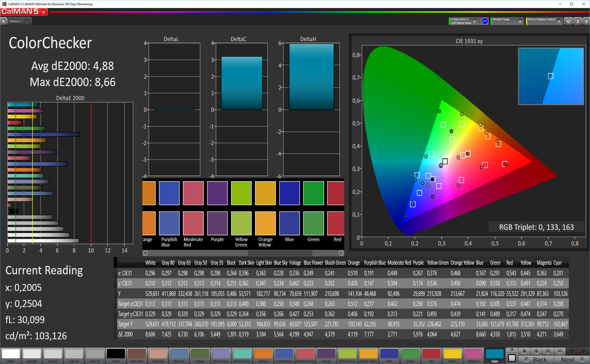This screenshot has height=364, width=590.
Task: Expand Direct Display Control dropdown
Action: [x=559, y=21]
